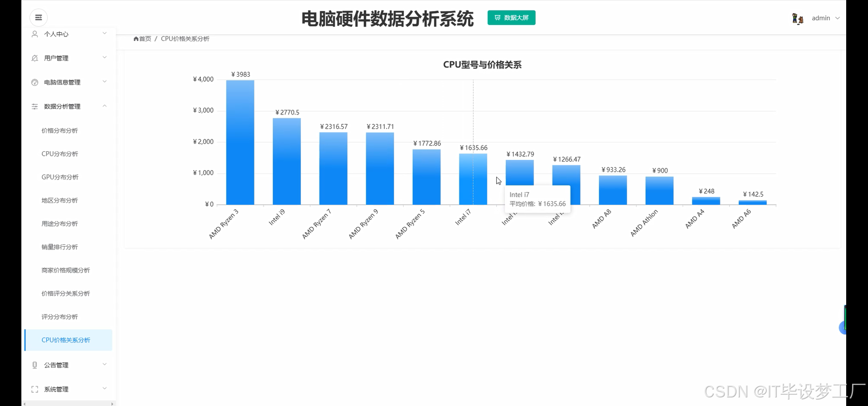Collapse the 数据分析管理 menu chevron
The height and width of the screenshot is (406, 868).
105,106
